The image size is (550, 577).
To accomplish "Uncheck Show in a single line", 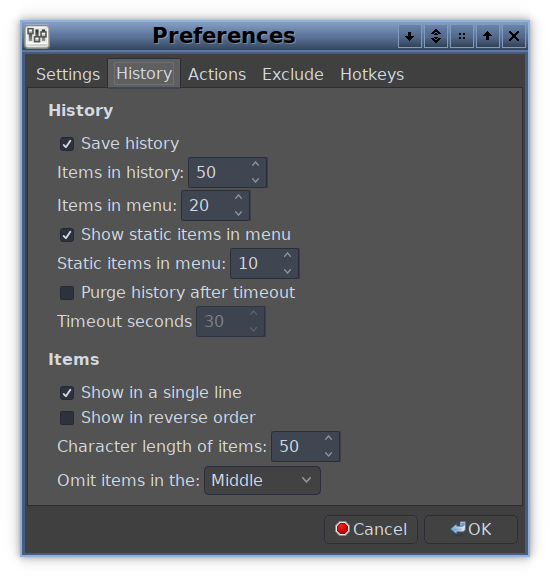I will pyautogui.click(x=67, y=393).
